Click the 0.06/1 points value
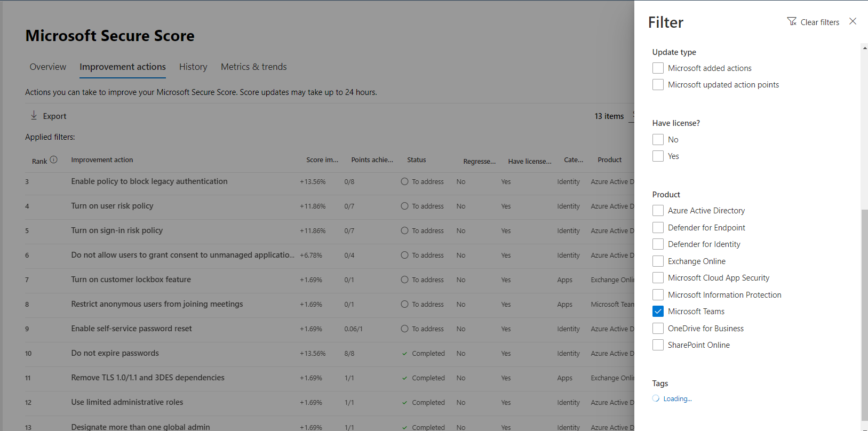The height and width of the screenshot is (431, 868). [353, 329]
